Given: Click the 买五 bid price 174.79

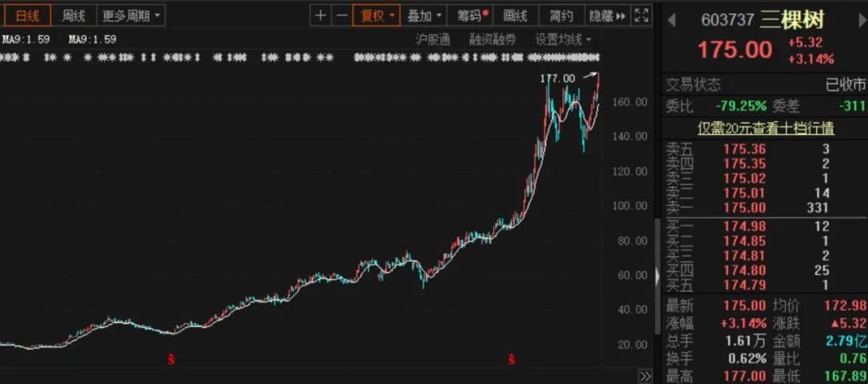Looking at the screenshot, I should [744, 286].
